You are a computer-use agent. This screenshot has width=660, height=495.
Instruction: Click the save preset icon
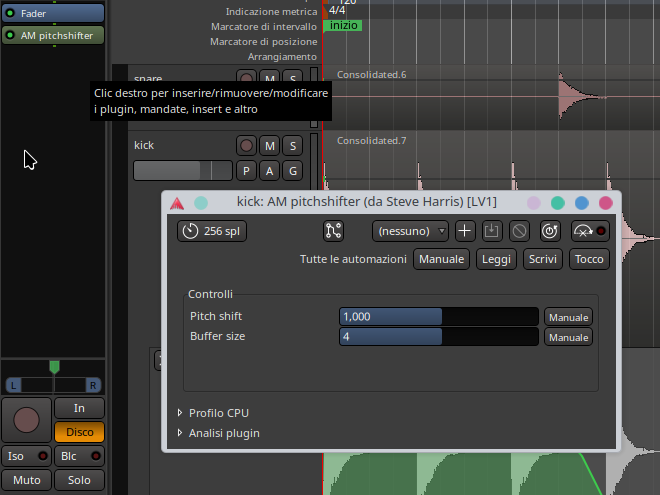tap(491, 231)
